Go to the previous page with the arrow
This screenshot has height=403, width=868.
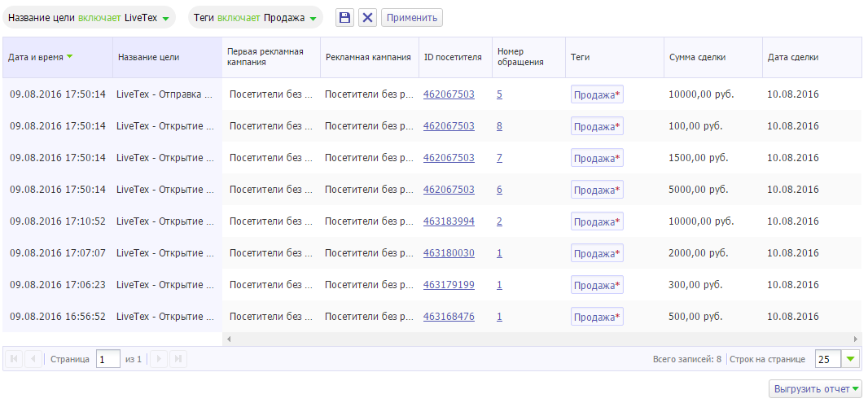pos(33,359)
